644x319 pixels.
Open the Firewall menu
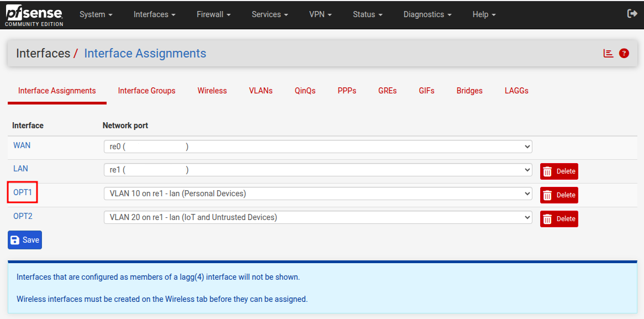tap(214, 14)
